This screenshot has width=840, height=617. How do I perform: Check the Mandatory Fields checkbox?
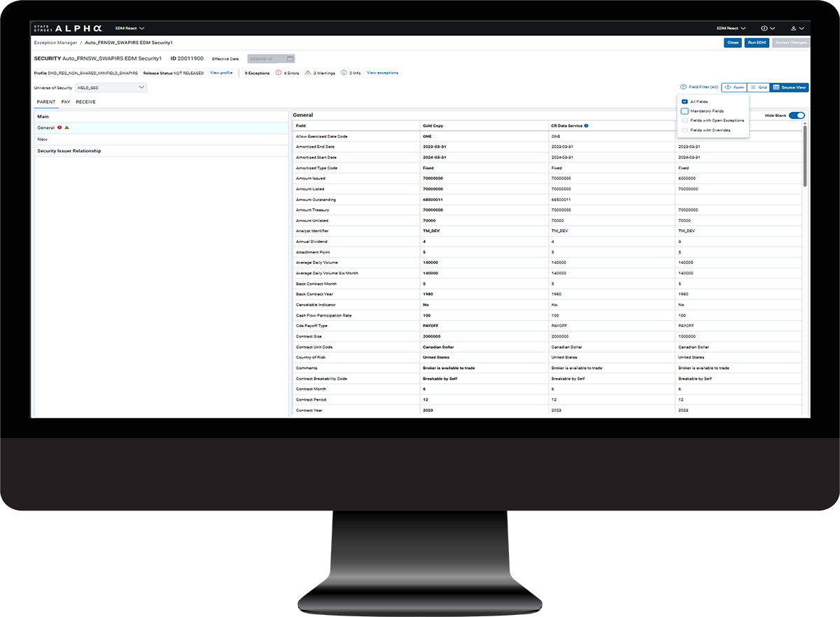point(685,111)
